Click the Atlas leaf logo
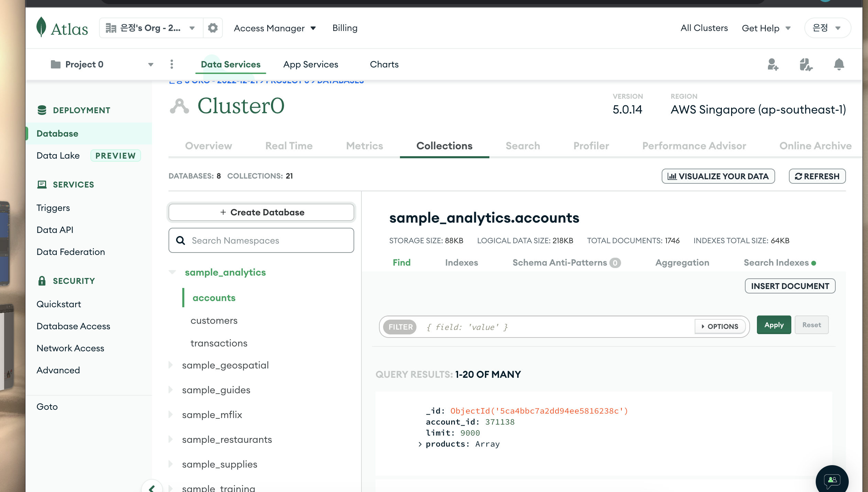 [x=41, y=27]
